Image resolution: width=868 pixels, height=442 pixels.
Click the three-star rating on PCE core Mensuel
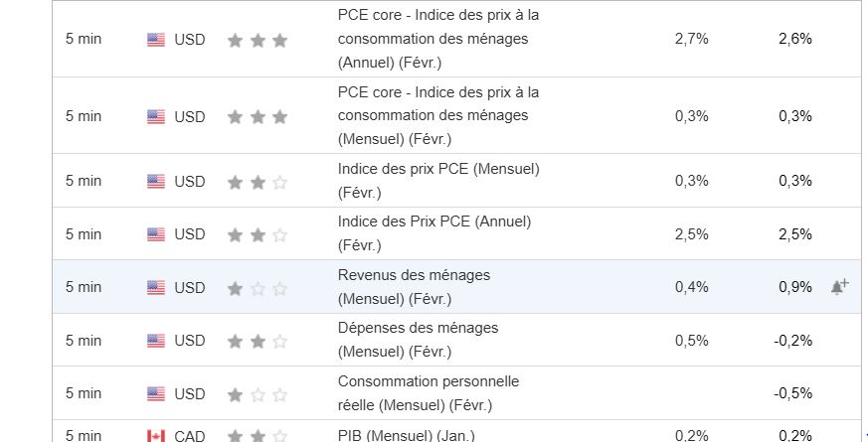click(258, 117)
